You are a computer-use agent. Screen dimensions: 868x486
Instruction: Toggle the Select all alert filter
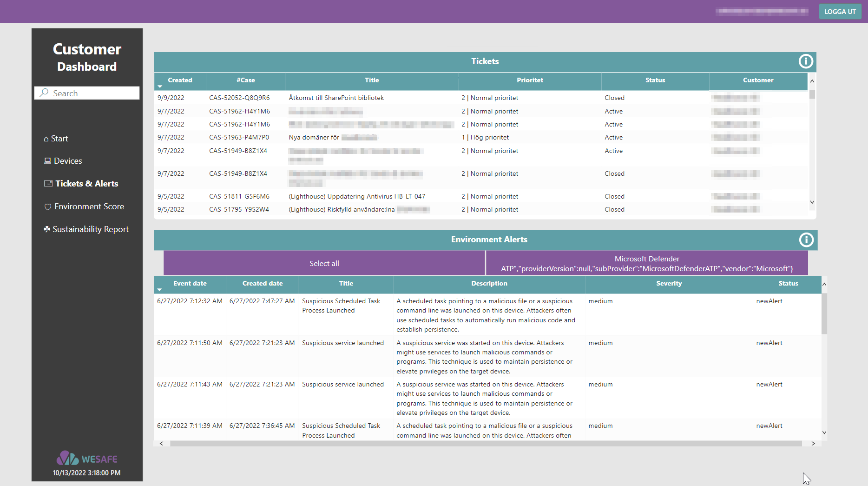tap(324, 263)
